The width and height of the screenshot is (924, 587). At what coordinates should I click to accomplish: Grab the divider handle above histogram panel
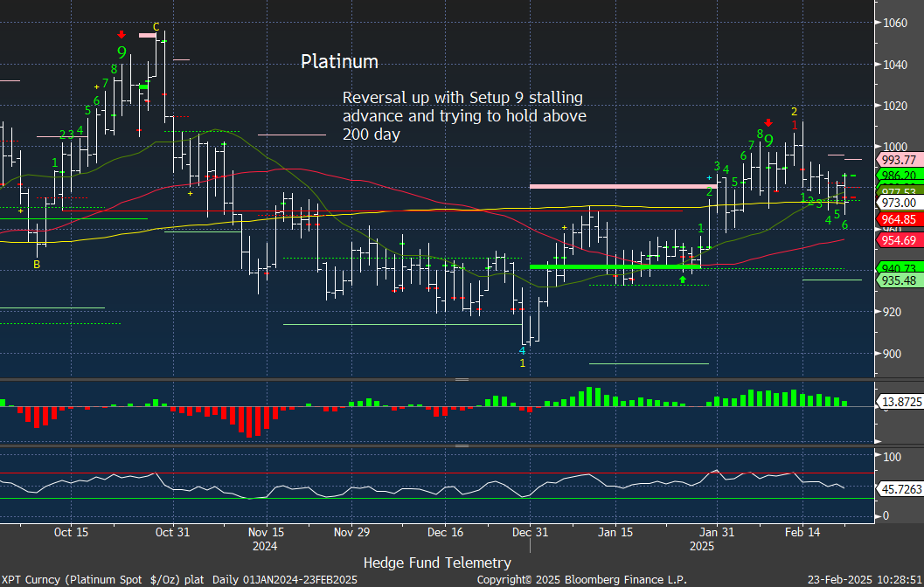462,380
